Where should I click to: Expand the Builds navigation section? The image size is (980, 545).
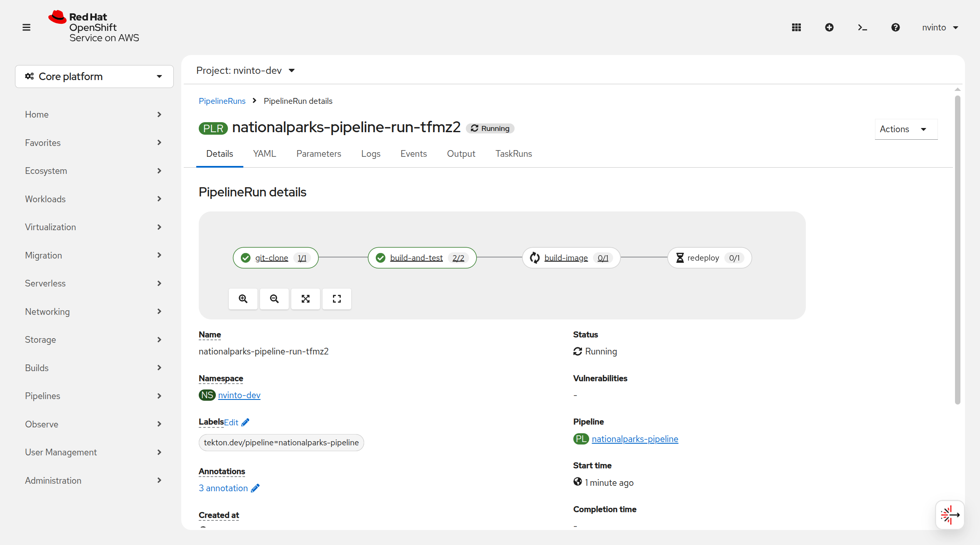[x=93, y=368]
